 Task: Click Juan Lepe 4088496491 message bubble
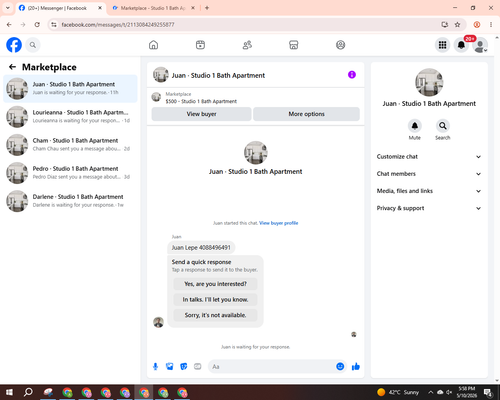[201, 248]
